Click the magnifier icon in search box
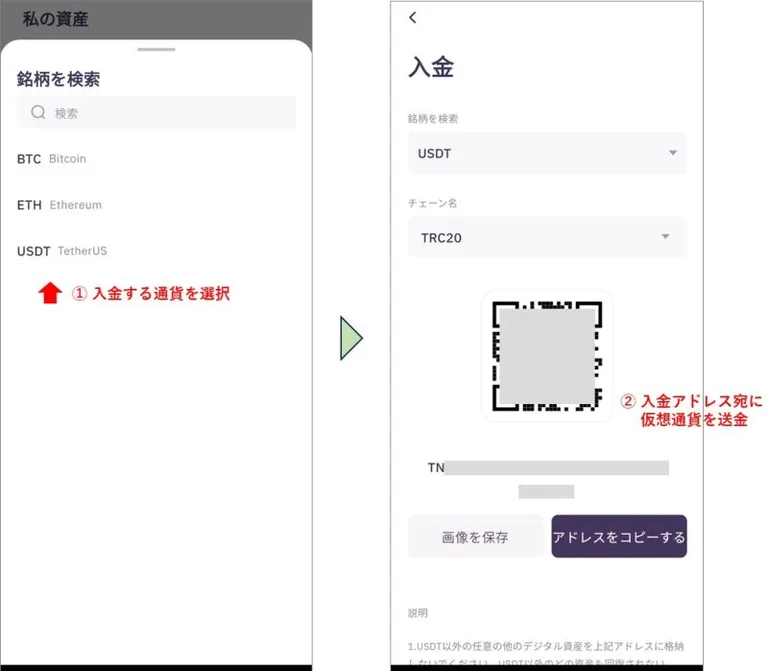The height and width of the screenshot is (671, 768). (38, 113)
